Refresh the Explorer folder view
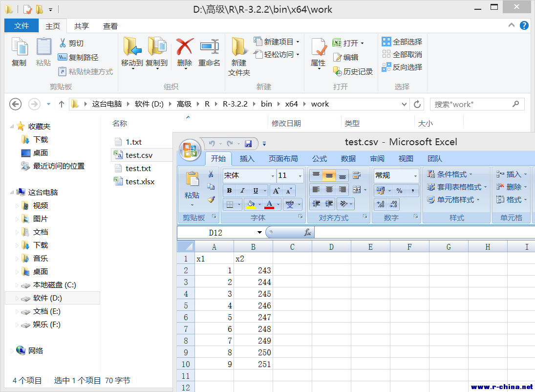Screen dimensions: 535x392 [x=417, y=104]
